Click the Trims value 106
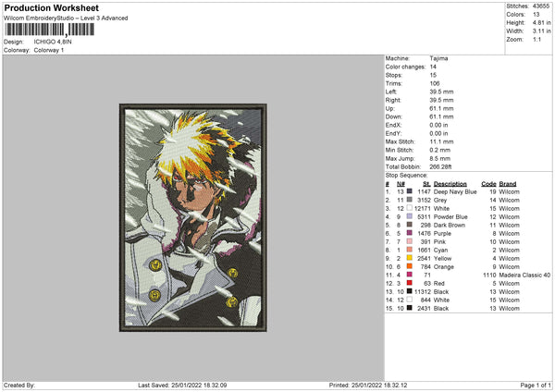Viewport: 555px width, 392px height. [x=435, y=83]
